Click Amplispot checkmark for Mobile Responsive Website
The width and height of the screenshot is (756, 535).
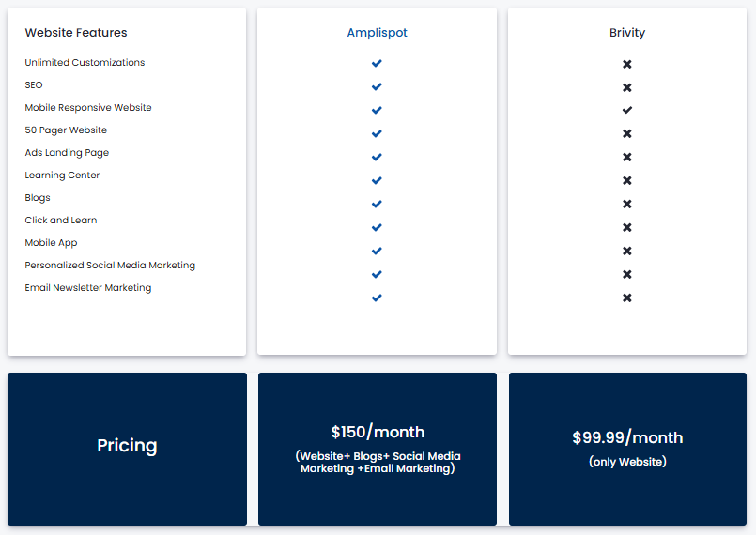[x=377, y=110]
